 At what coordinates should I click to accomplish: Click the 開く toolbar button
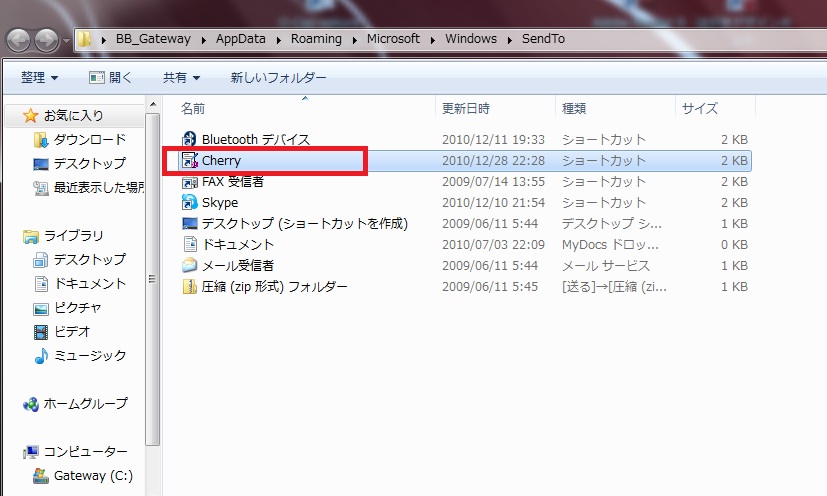coord(110,78)
